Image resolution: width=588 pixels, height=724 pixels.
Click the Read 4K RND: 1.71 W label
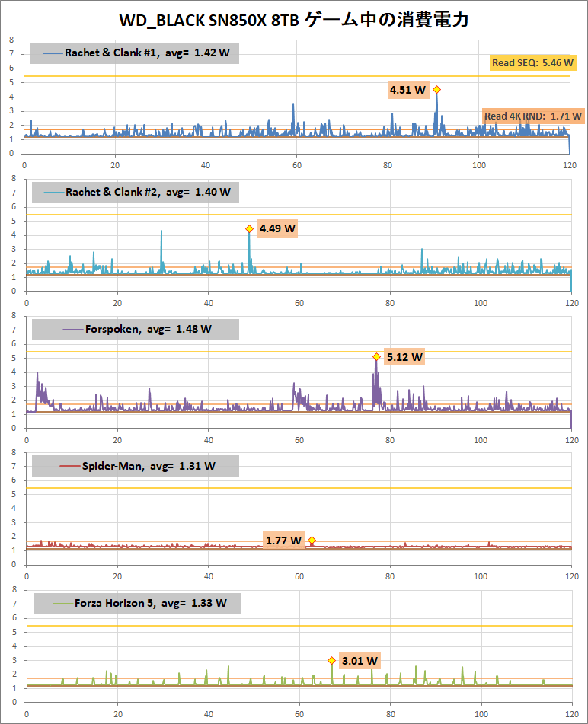[x=533, y=116]
